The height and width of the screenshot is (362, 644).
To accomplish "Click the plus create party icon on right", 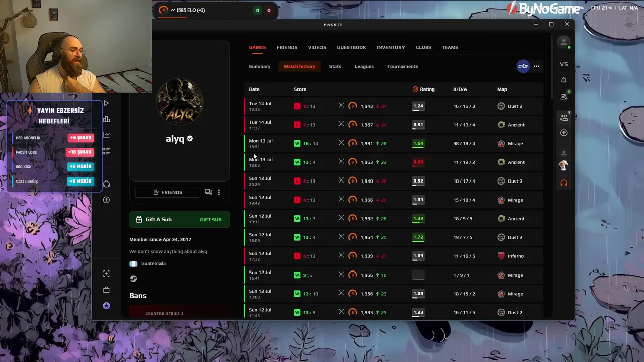I will click(563, 133).
